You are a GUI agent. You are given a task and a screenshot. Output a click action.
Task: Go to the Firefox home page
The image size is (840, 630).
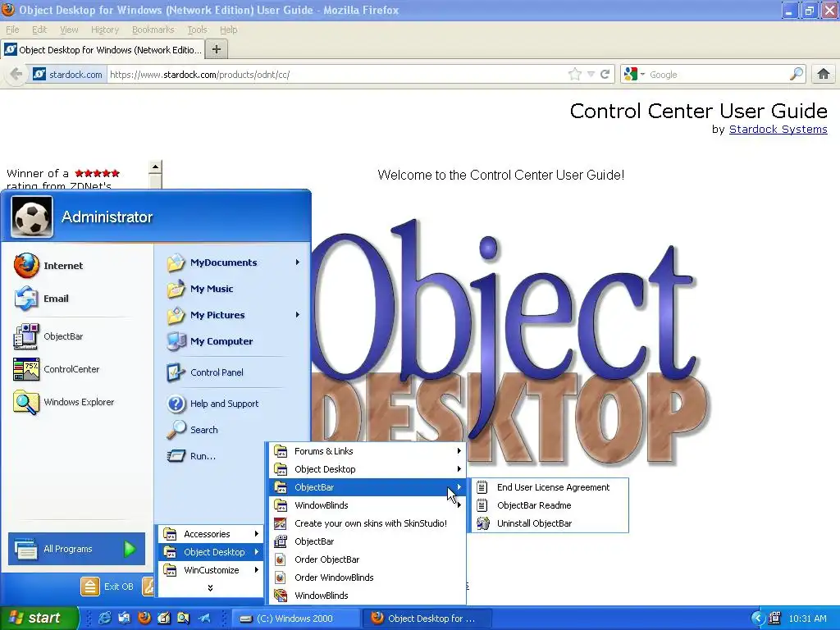(x=824, y=74)
